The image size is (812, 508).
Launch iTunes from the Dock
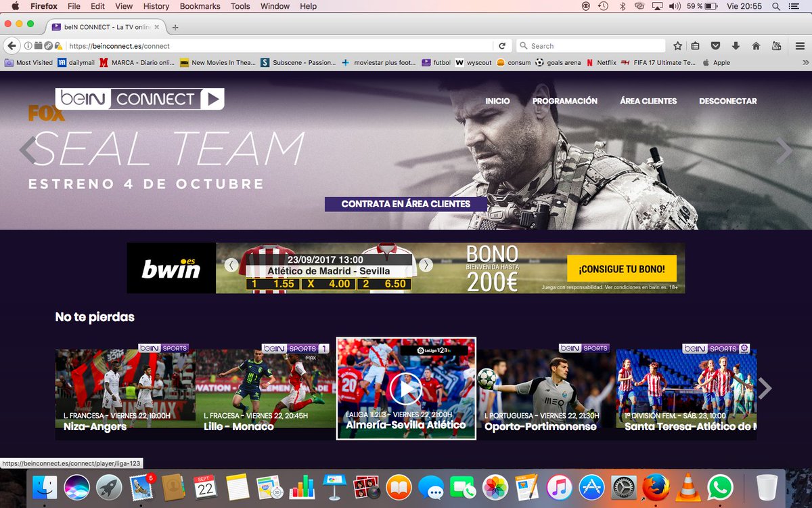560,487
